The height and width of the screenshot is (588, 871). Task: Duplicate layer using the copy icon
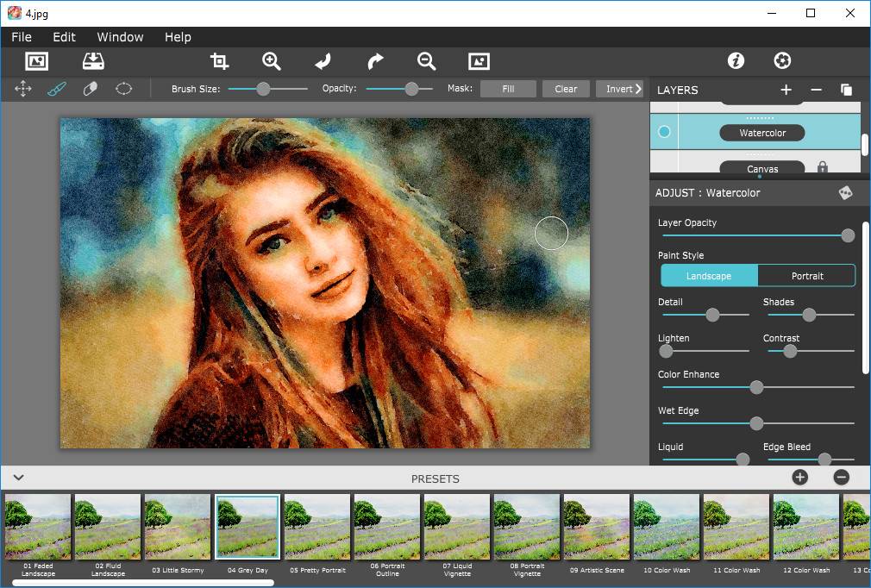[x=846, y=90]
